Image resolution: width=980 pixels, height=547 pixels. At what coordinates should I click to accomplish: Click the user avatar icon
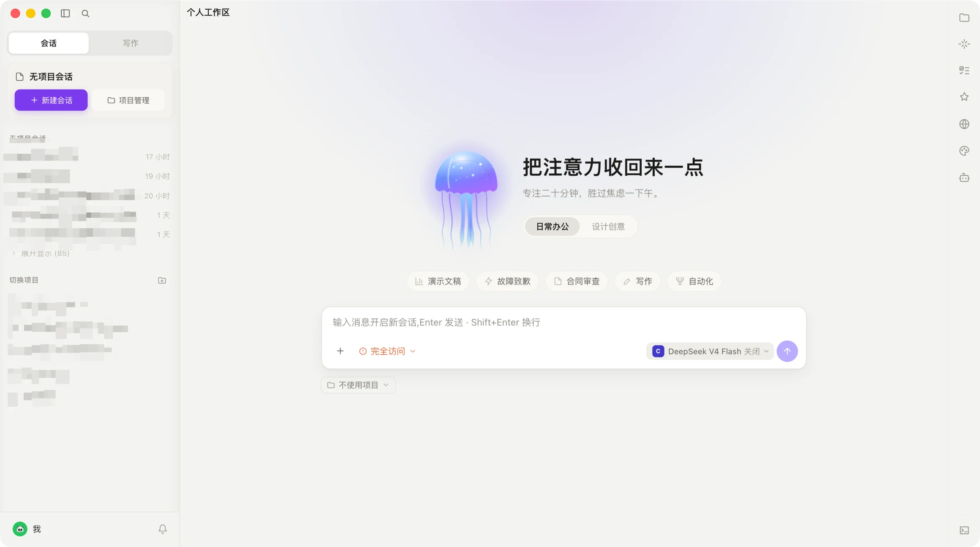[x=20, y=529]
